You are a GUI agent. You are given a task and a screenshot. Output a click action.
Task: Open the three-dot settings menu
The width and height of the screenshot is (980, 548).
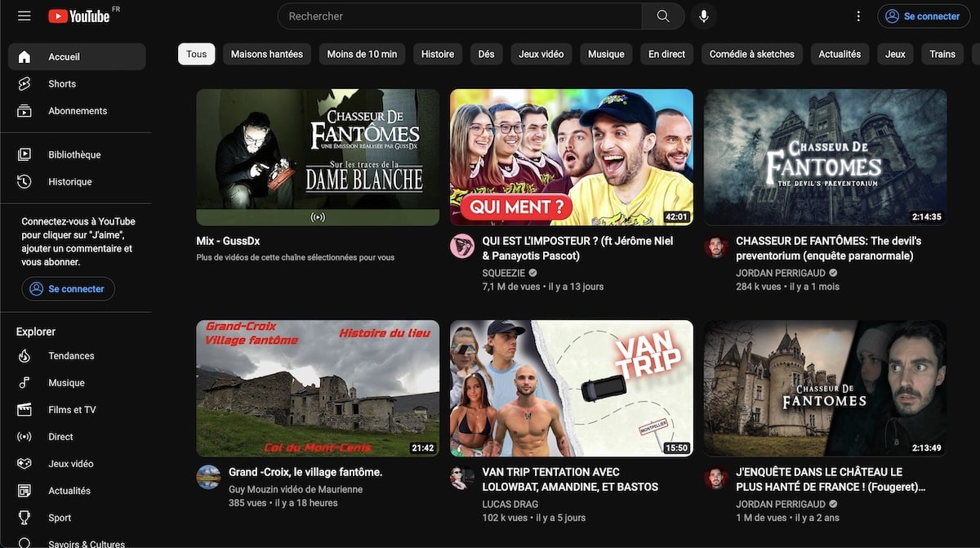pos(858,16)
